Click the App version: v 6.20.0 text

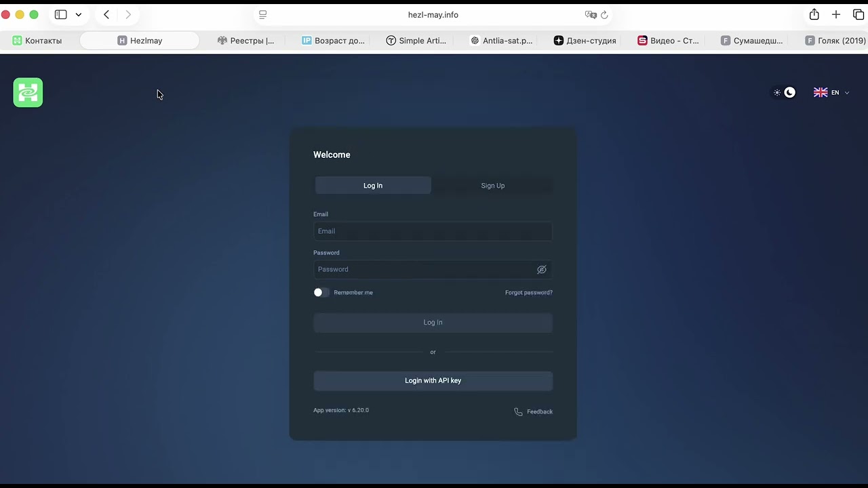point(341,410)
